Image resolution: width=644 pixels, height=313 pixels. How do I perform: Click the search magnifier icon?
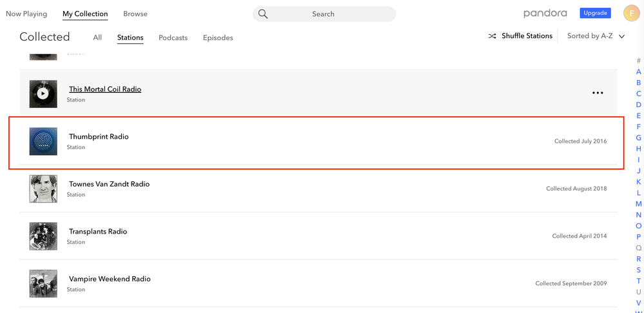[263, 14]
